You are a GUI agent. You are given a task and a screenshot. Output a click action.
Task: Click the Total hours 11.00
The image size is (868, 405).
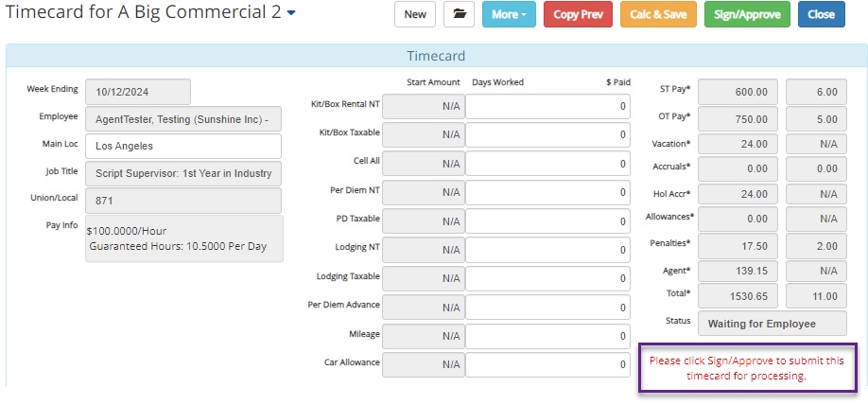[x=817, y=296]
